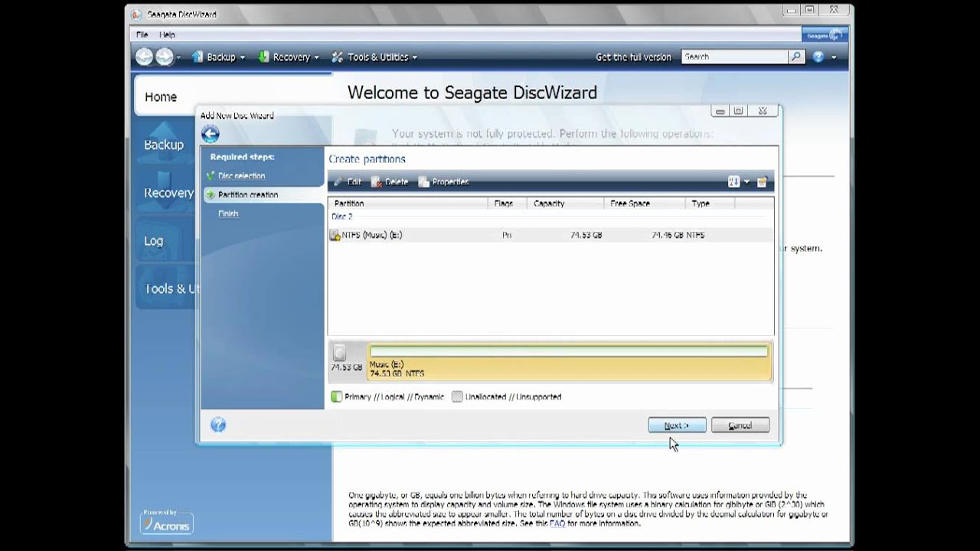Click the Unallocated // Unsupported legend swatch
Screen dimensions: 980x551
coord(457,397)
